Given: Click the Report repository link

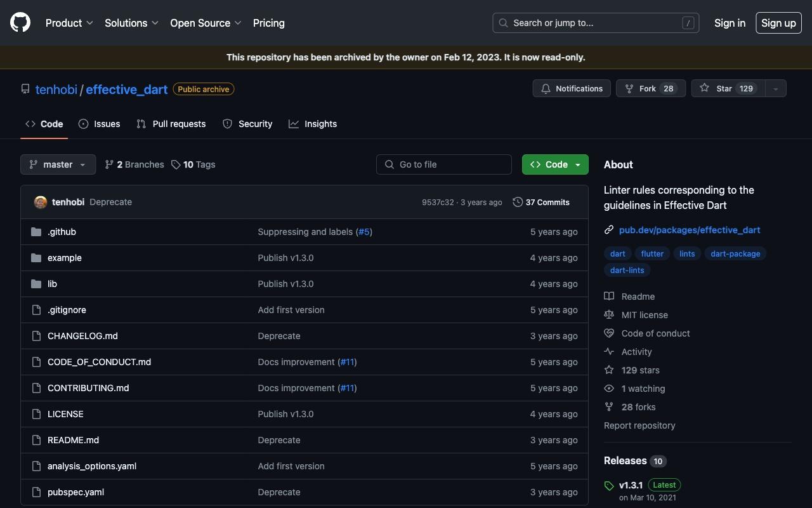Looking at the screenshot, I should click(639, 425).
